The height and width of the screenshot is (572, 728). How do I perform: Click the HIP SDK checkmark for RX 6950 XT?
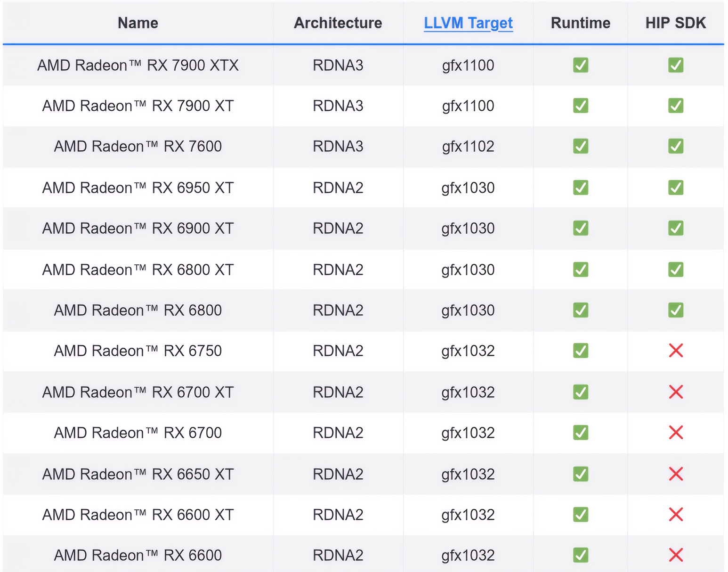point(676,188)
